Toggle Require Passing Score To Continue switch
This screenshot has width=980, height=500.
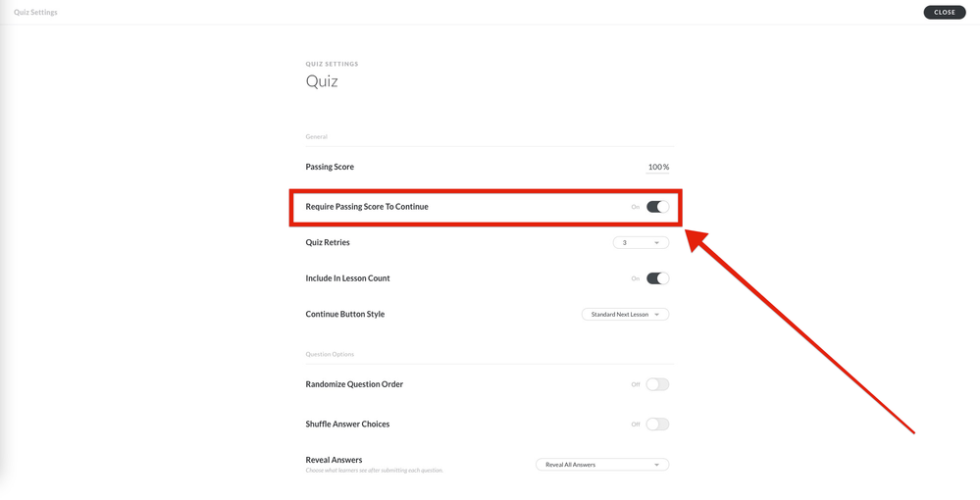(x=657, y=207)
